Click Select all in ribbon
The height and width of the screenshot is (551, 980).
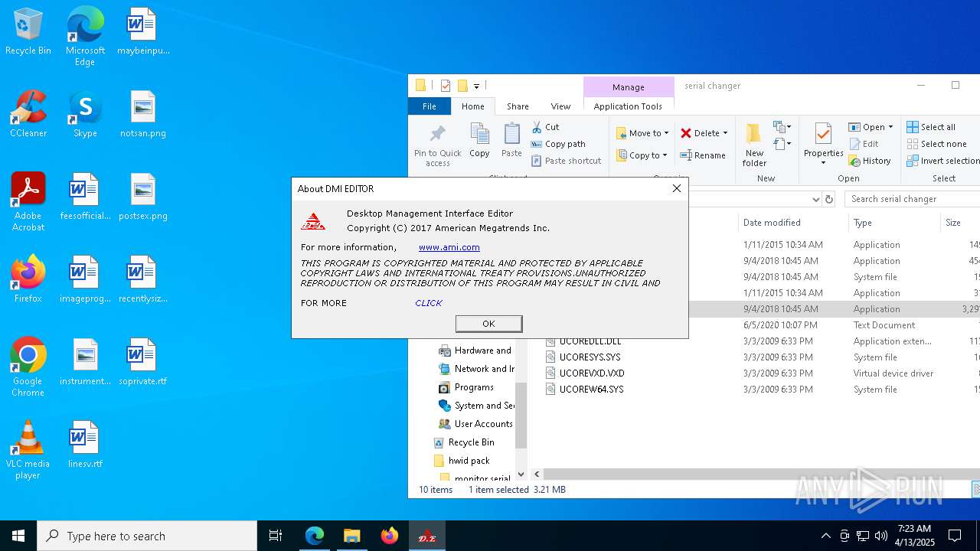[x=931, y=127]
